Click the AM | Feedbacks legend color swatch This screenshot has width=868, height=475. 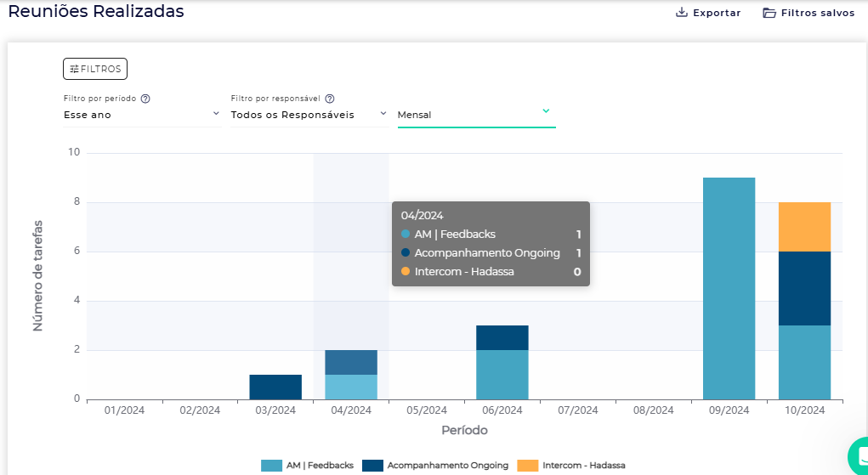[271, 466]
